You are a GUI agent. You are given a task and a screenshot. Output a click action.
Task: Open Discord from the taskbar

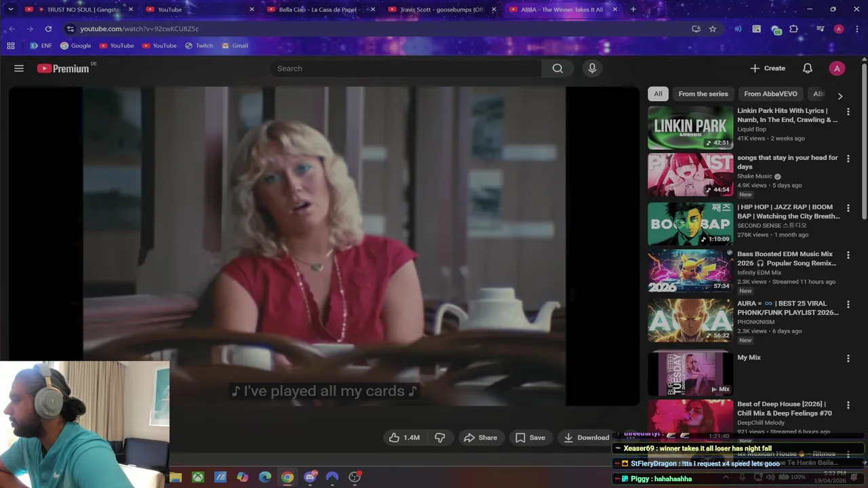pos(310,477)
